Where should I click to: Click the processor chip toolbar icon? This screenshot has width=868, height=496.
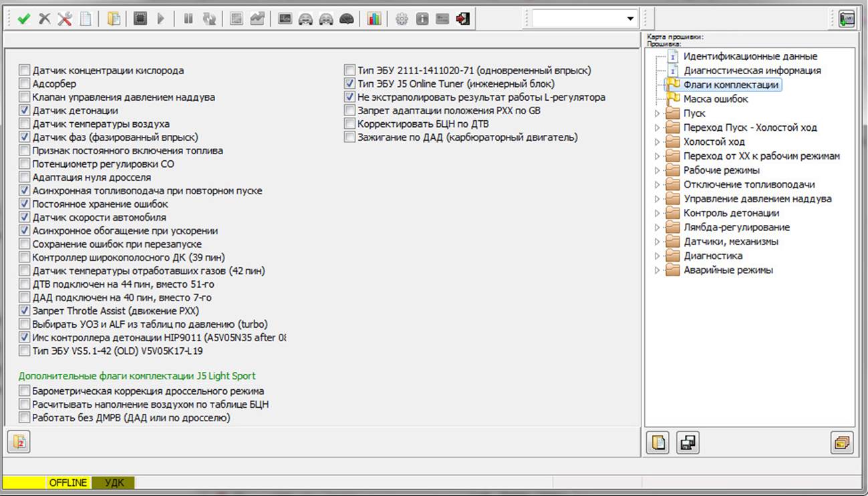point(140,19)
